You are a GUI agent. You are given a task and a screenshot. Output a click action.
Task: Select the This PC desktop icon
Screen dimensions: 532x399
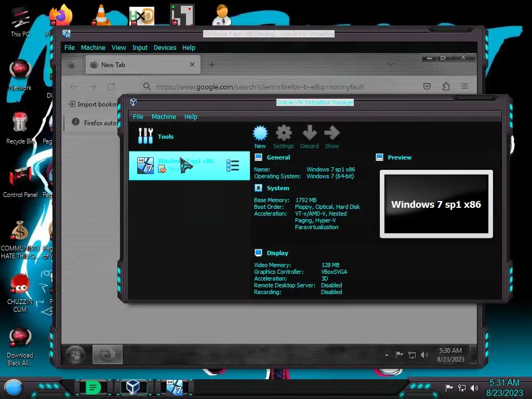[x=20, y=22]
